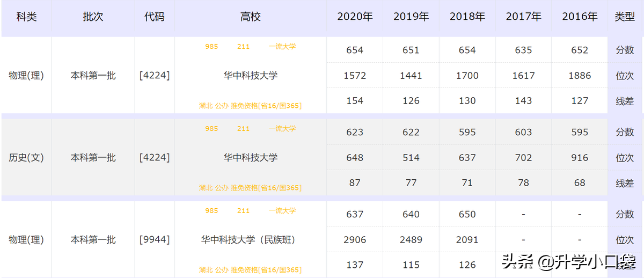This screenshot has width=644, height=278.
Task: Select history score 622
Action: 411,132
